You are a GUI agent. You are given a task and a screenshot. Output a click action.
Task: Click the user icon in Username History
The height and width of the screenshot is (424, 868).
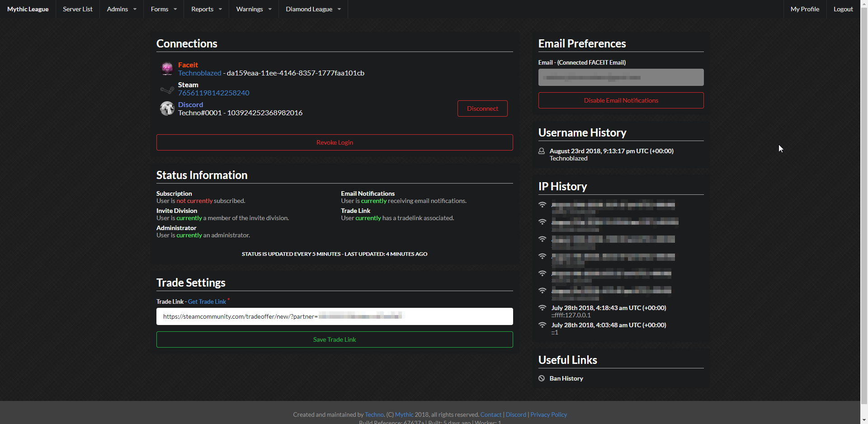[x=542, y=151]
